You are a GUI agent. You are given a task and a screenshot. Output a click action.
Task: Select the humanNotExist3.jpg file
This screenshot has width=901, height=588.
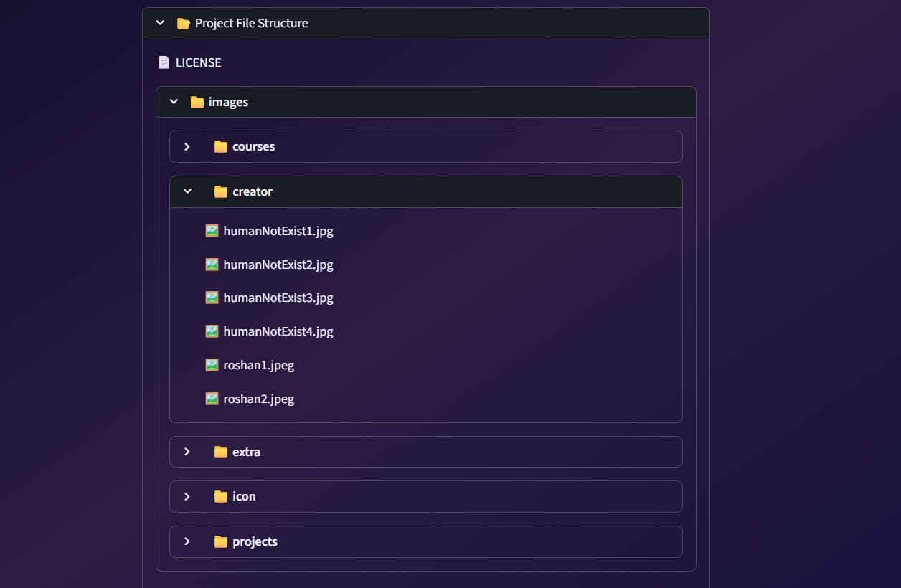(x=278, y=298)
